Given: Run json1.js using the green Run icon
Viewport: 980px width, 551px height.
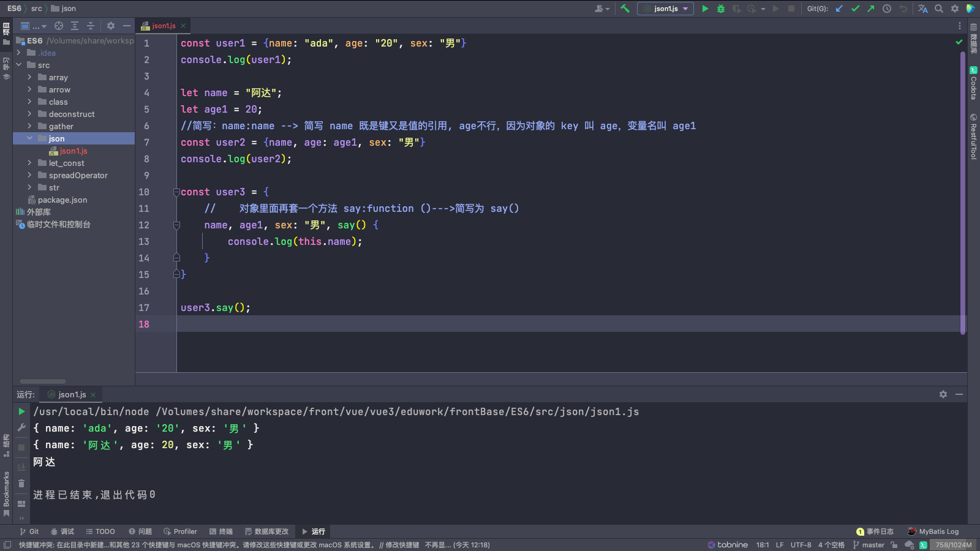Looking at the screenshot, I should pos(705,9).
